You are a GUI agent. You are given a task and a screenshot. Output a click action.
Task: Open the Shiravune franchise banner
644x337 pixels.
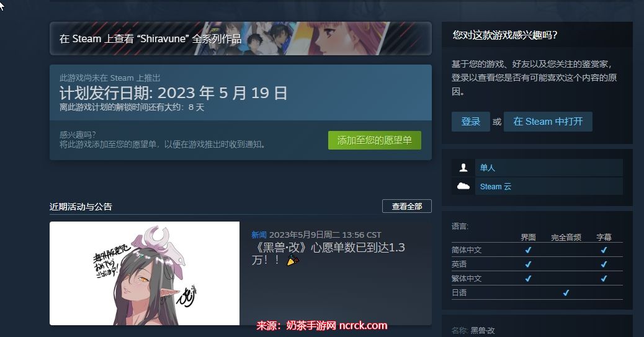241,38
